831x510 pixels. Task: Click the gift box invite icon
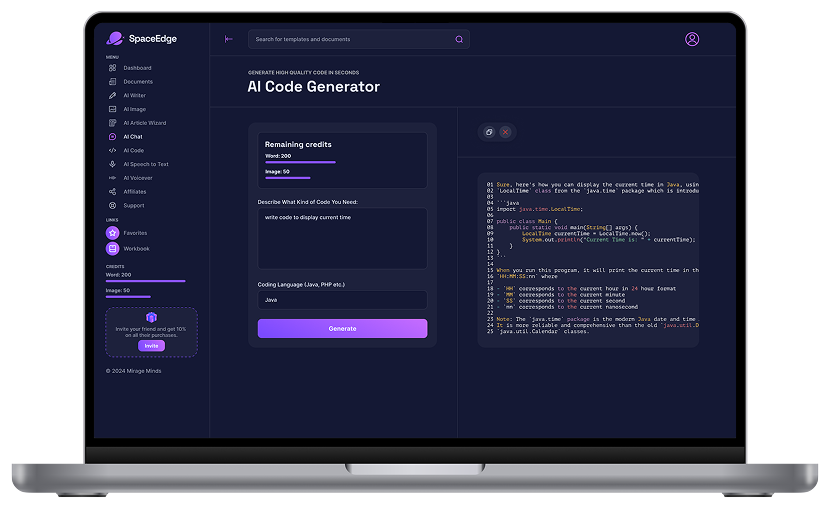tap(151, 317)
